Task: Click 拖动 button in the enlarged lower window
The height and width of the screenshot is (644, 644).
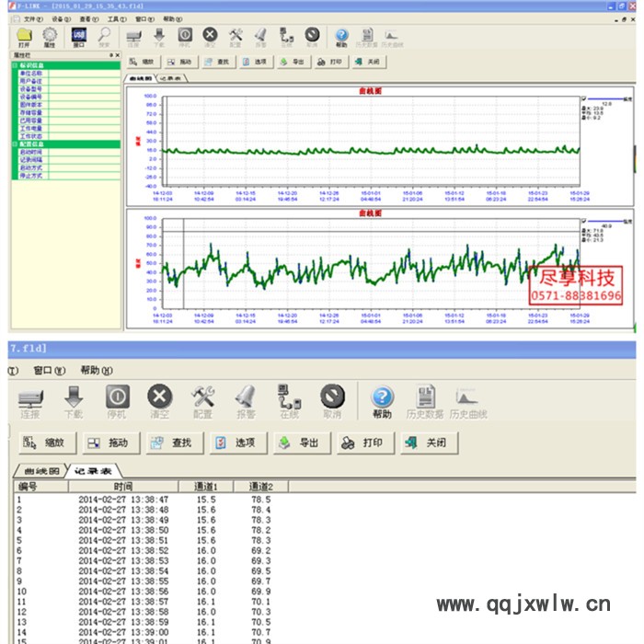Action: (111, 443)
